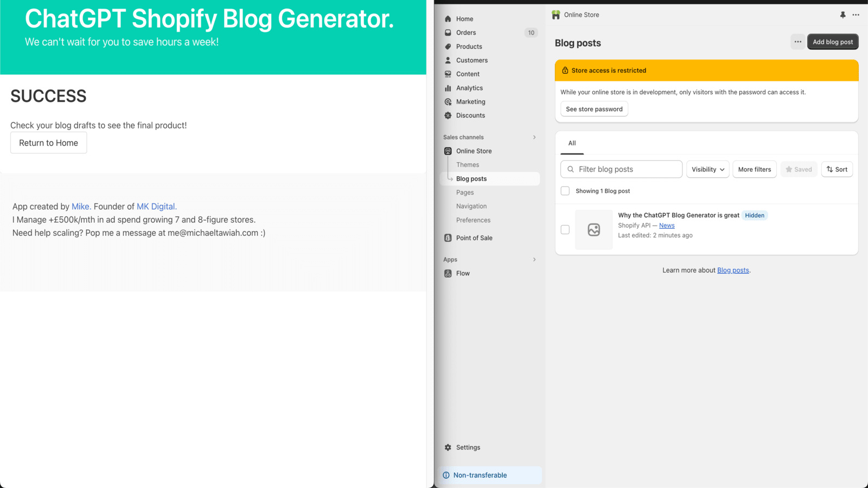
Task: Click the Non-transferable label at sidebar bottom
Action: click(480, 476)
